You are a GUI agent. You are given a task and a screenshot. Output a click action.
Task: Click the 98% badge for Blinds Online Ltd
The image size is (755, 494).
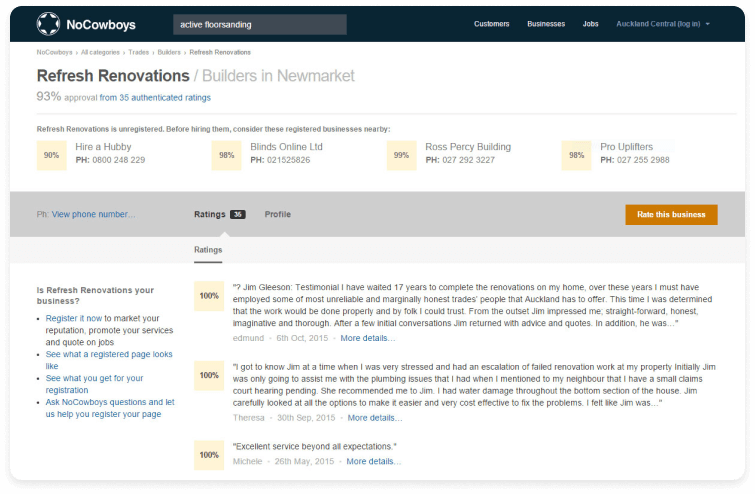pos(226,155)
